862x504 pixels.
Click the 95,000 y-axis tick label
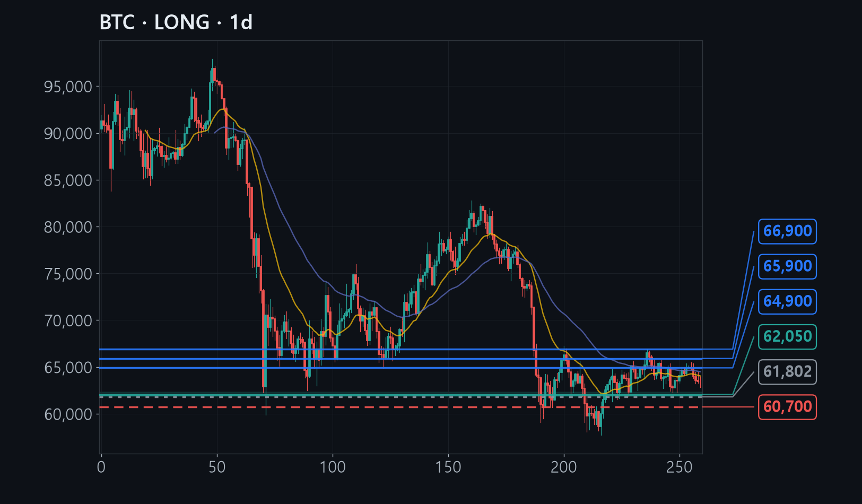[68, 86]
